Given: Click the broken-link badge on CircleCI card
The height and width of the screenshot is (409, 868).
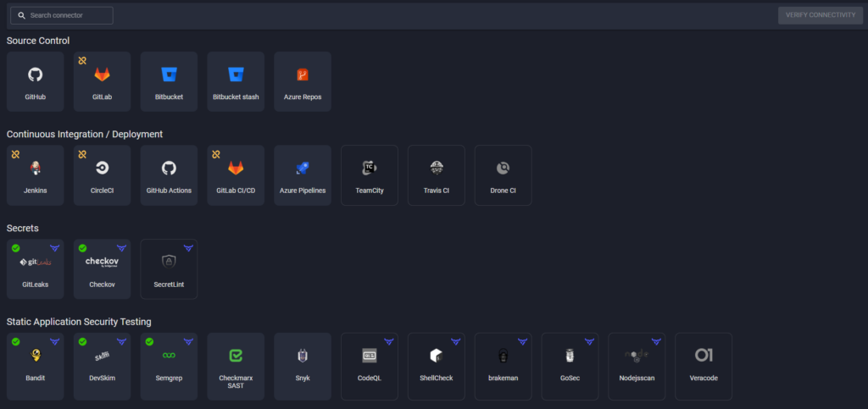Looking at the screenshot, I should (82, 154).
